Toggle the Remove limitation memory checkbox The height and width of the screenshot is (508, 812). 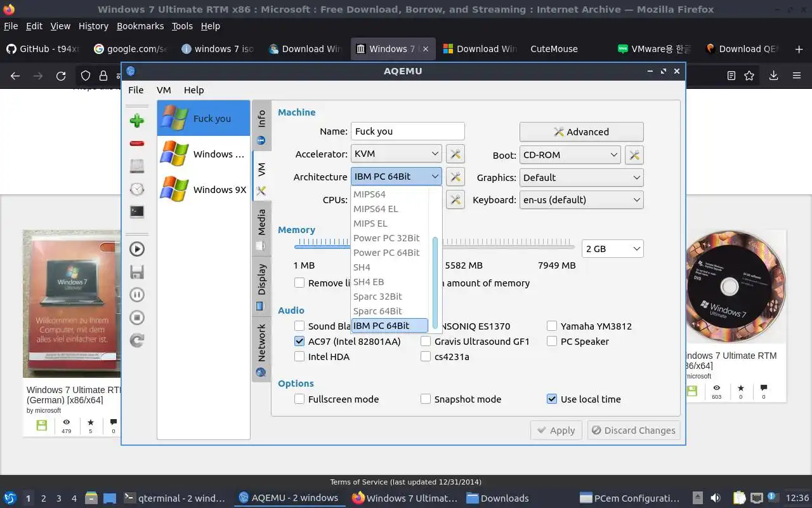[299, 283]
